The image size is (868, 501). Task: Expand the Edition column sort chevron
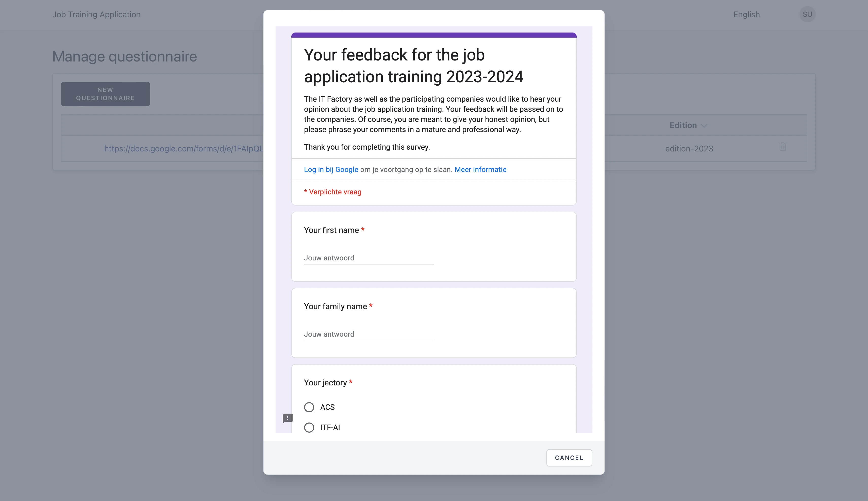point(704,126)
